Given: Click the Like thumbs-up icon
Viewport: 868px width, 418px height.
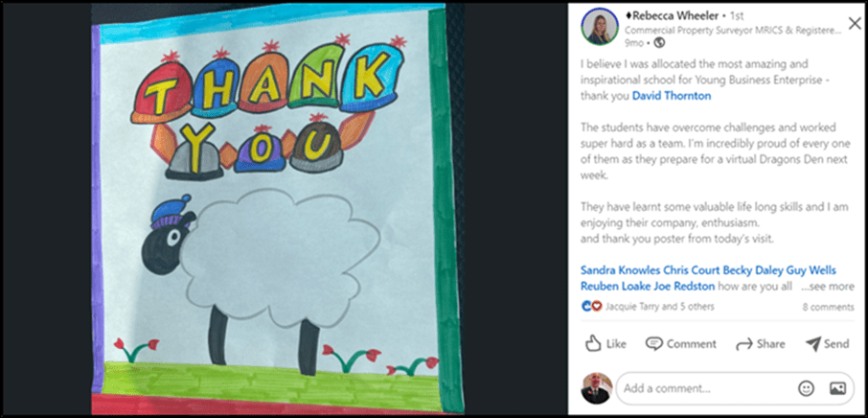Looking at the screenshot, I should click(593, 343).
